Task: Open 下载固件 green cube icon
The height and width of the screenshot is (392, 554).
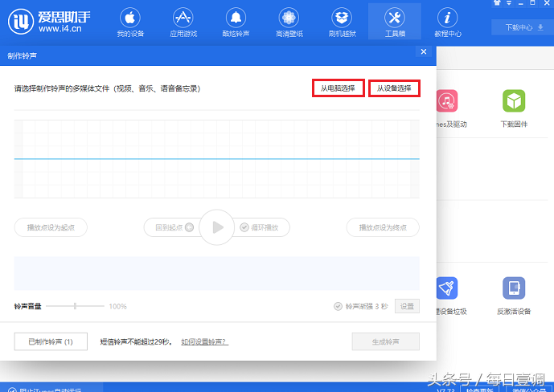Action: (x=514, y=101)
